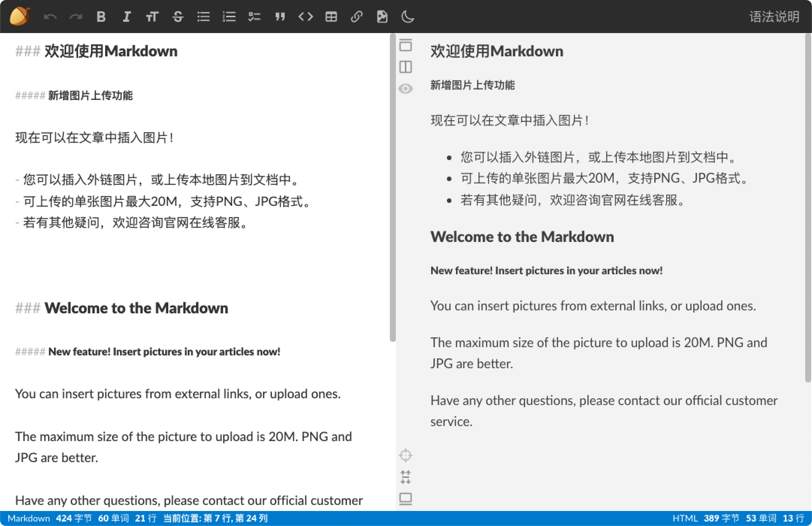Toggle bold formatting
Image resolution: width=812 pixels, height=526 pixels.
[101, 17]
